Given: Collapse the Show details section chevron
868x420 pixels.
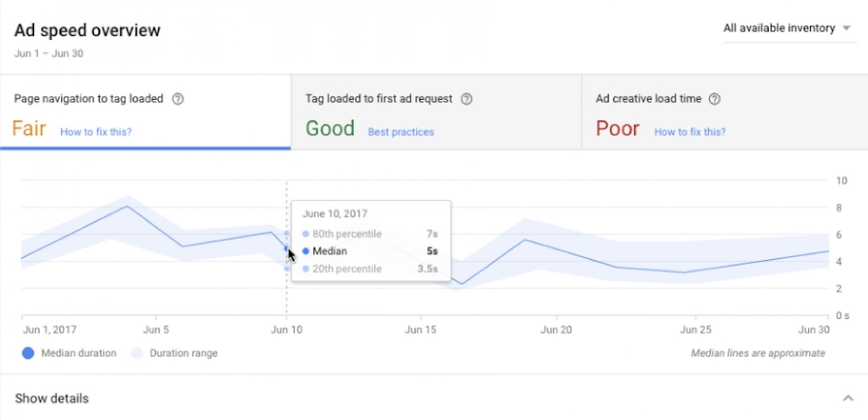Looking at the screenshot, I should coord(848,398).
